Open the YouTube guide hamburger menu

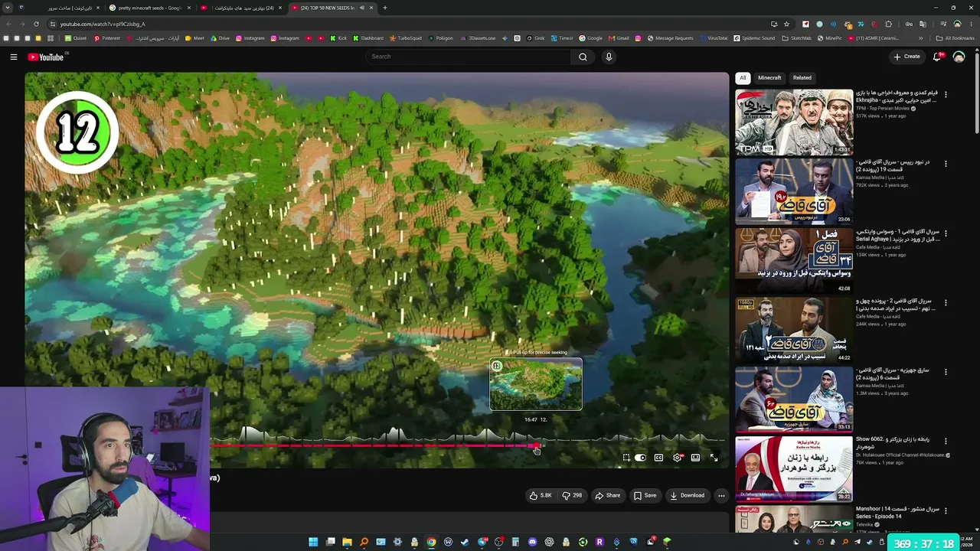click(13, 57)
